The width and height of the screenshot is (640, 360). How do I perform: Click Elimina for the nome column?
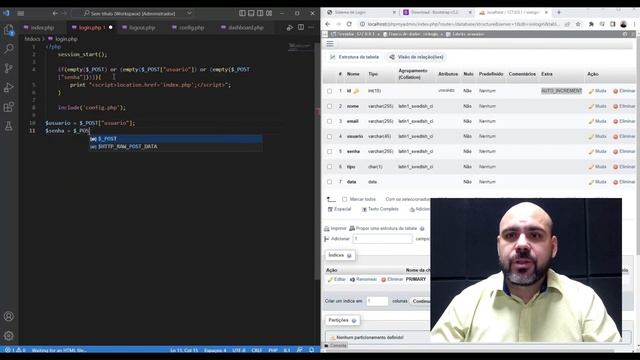click(x=624, y=106)
